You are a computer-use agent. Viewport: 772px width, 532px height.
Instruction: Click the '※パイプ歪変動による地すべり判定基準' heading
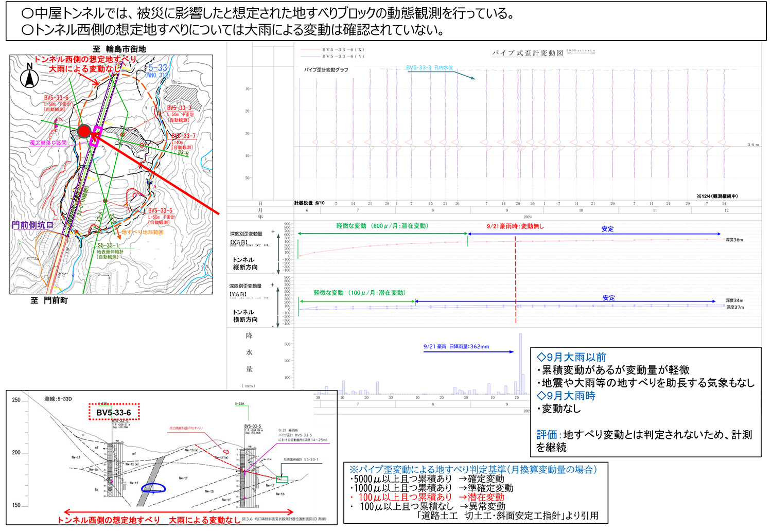point(473,469)
